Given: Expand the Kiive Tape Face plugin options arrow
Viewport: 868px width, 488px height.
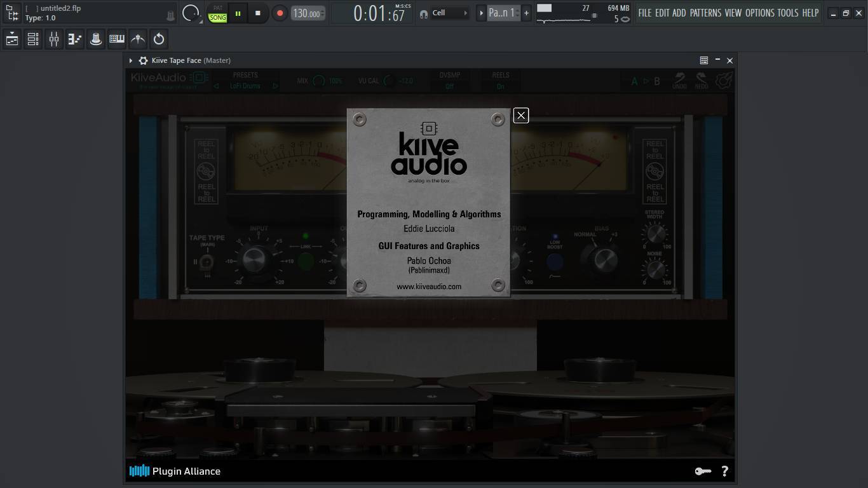Looking at the screenshot, I should tap(131, 60).
